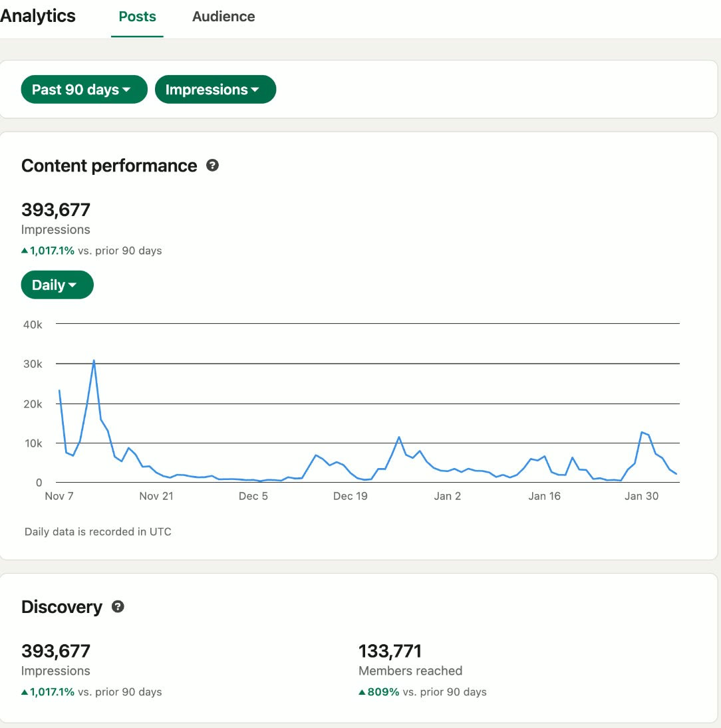
Task: Open the Impressions metric dropdown
Action: 215,89
